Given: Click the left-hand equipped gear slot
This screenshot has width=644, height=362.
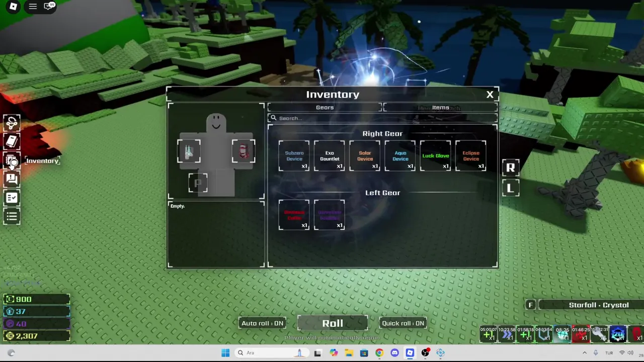Looking at the screenshot, I should click(x=189, y=151).
